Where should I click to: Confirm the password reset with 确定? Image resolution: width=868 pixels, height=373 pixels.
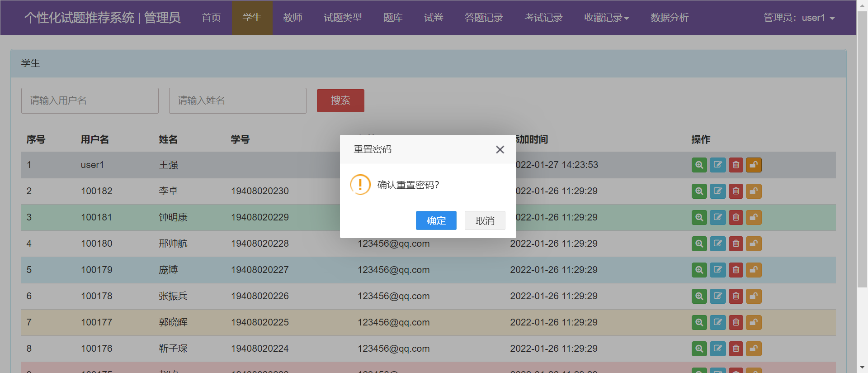(436, 220)
